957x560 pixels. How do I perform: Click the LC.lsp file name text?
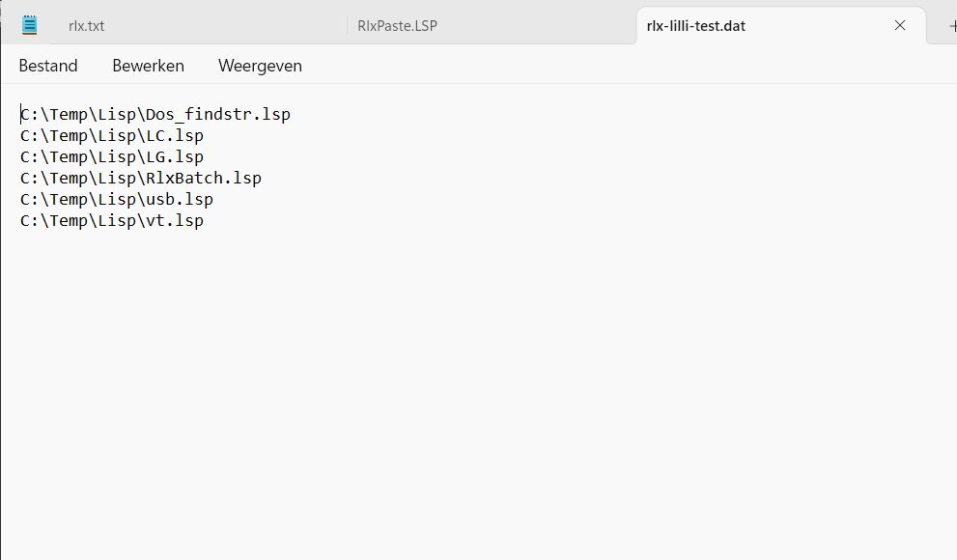pyautogui.click(x=175, y=135)
